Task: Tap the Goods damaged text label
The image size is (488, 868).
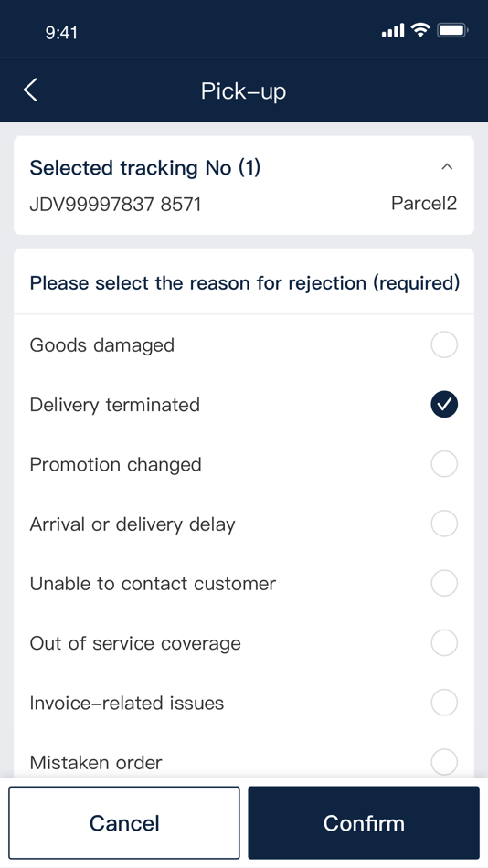Action: [102, 345]
